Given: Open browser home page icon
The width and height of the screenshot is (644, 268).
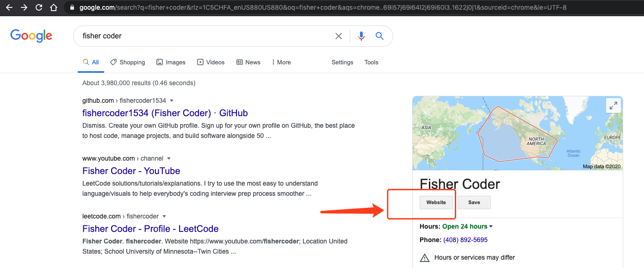Looking at the screenshot, I should point(54,7).
